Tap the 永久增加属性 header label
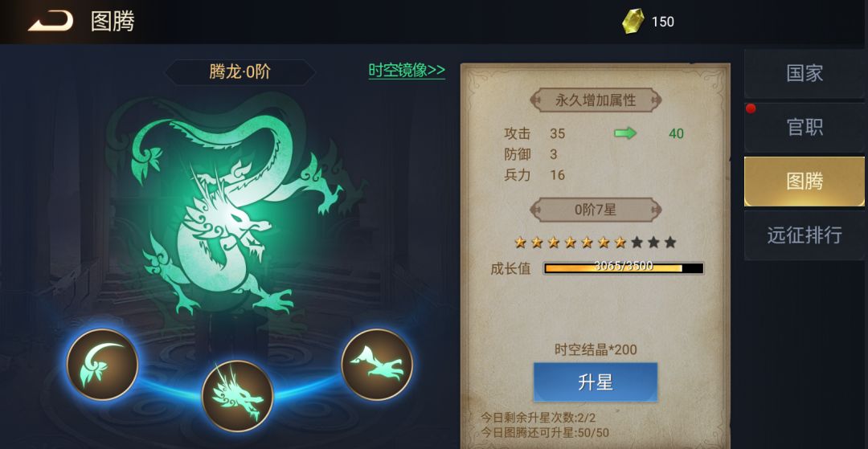Screen dimensions: 868x449 point(596,100)
